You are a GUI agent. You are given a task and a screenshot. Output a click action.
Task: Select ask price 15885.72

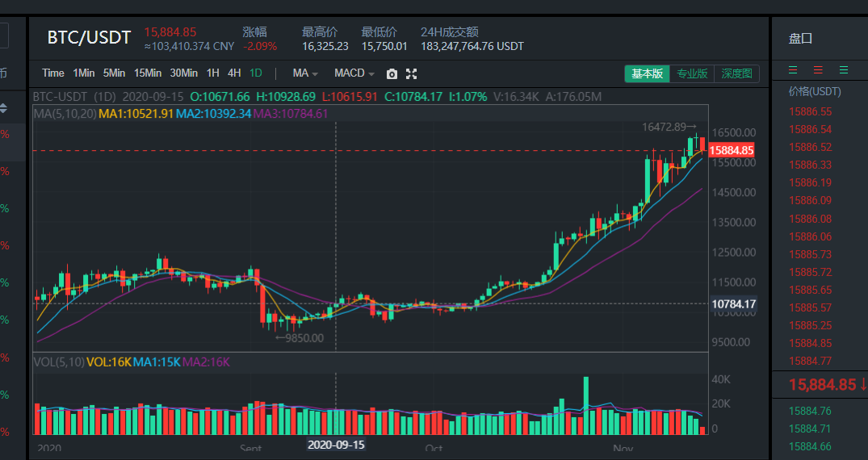pos(811,272)
